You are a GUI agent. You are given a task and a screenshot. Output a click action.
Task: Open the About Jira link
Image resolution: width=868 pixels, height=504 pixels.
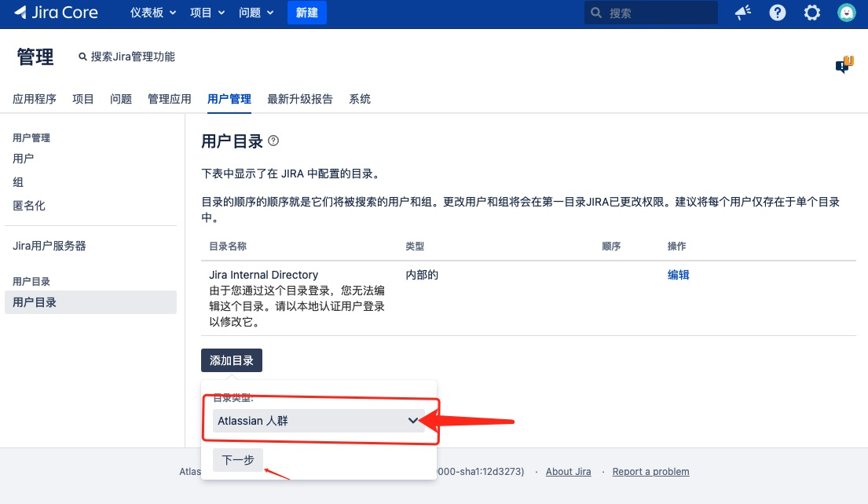(568, 471)
